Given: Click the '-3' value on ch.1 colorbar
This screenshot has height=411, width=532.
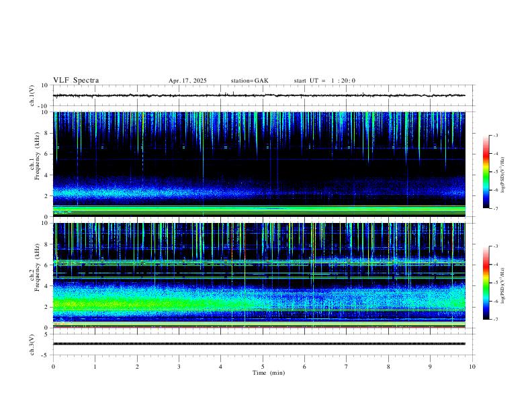Looking at the screenshot, I should 495,135.
